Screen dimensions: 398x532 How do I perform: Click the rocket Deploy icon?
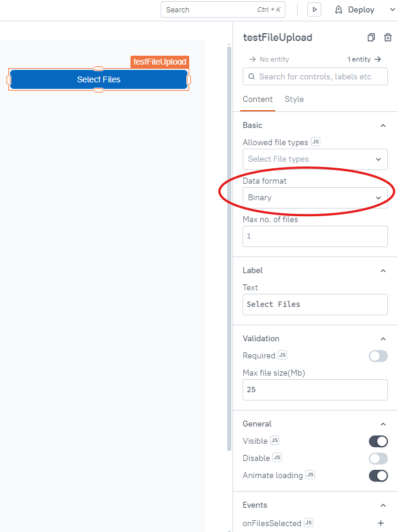coord(338,9)
